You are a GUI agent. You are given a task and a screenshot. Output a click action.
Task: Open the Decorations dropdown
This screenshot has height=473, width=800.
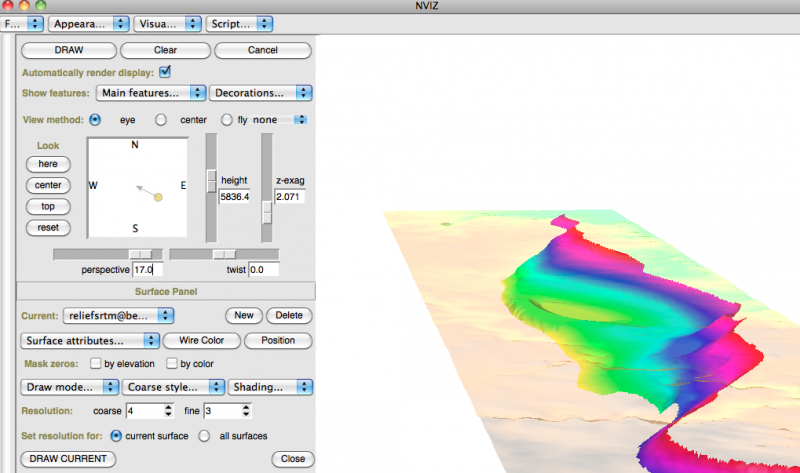coord(259,93)
